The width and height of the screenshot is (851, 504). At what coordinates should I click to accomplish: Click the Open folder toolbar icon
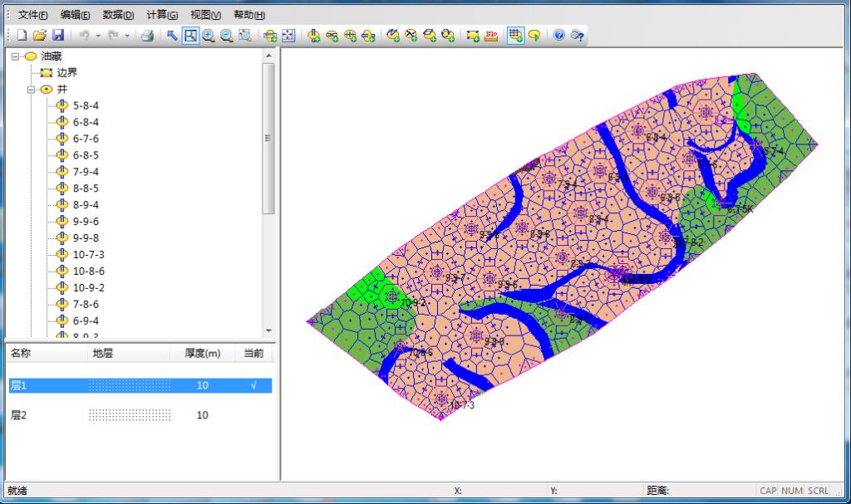pos(39,35)
